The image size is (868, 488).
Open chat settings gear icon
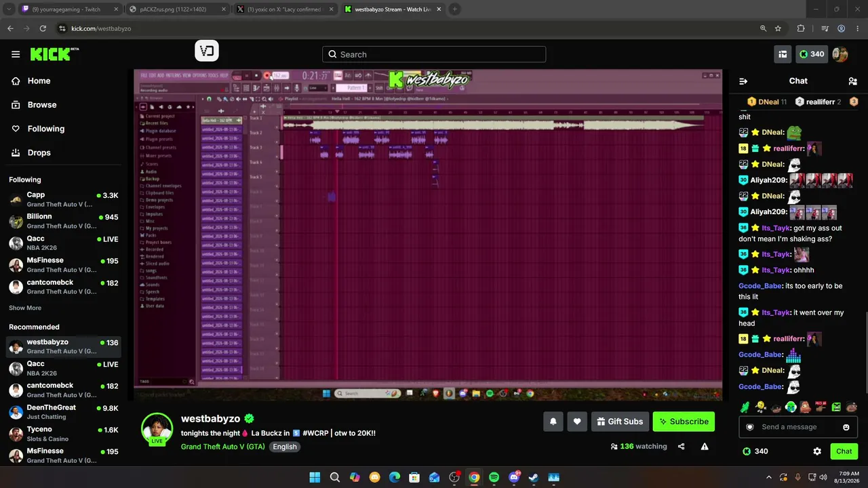817,451
